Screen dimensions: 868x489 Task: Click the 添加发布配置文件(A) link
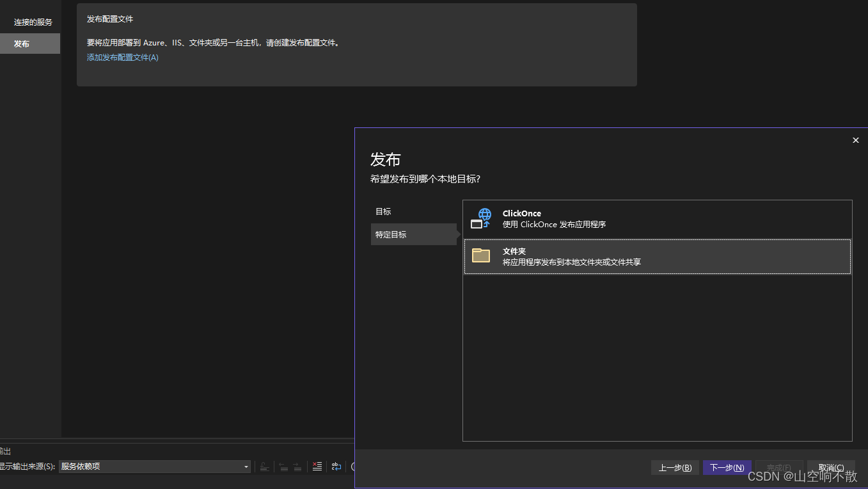(123, 58)
